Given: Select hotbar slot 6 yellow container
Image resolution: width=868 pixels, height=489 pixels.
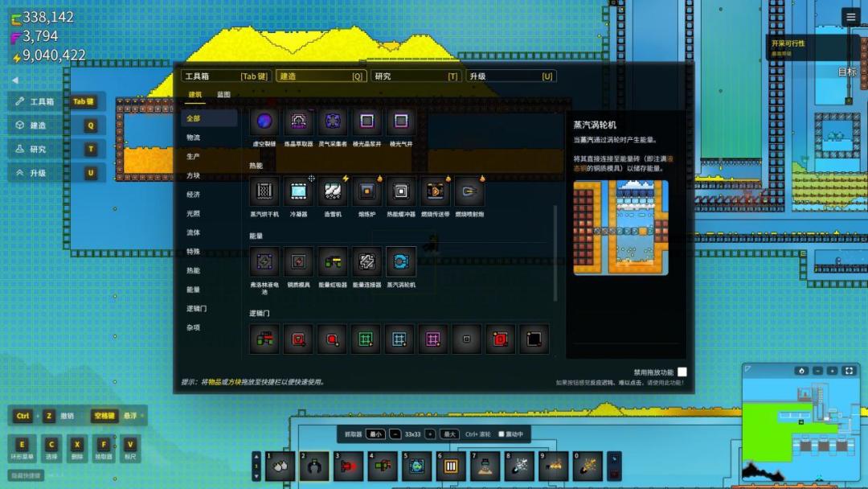Looking at the screenshot, I should (x=451, y=466).
